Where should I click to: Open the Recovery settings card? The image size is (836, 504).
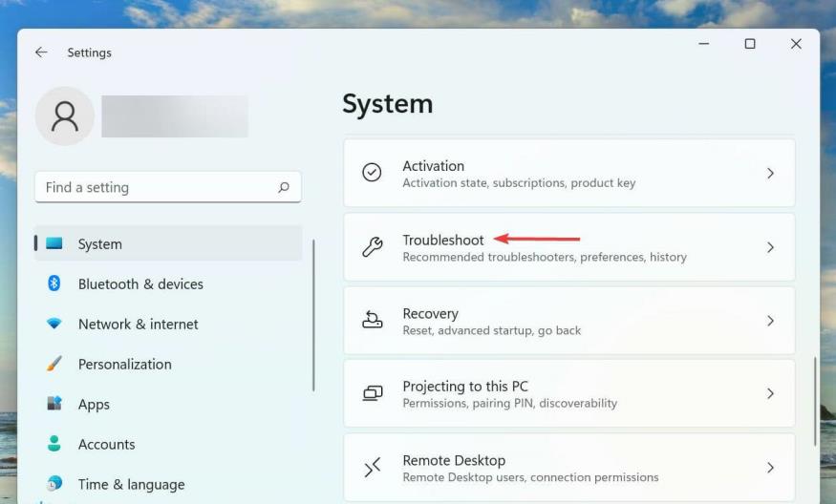pyautogui.click(x=569, y=321)
